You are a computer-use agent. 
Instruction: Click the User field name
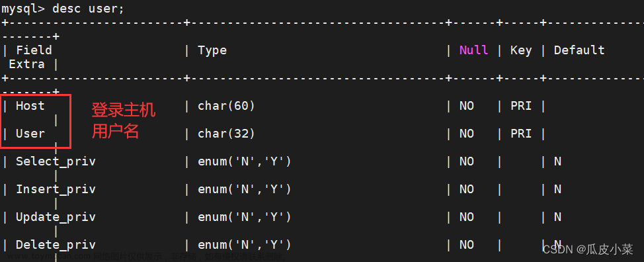click(x=30, y=134)
